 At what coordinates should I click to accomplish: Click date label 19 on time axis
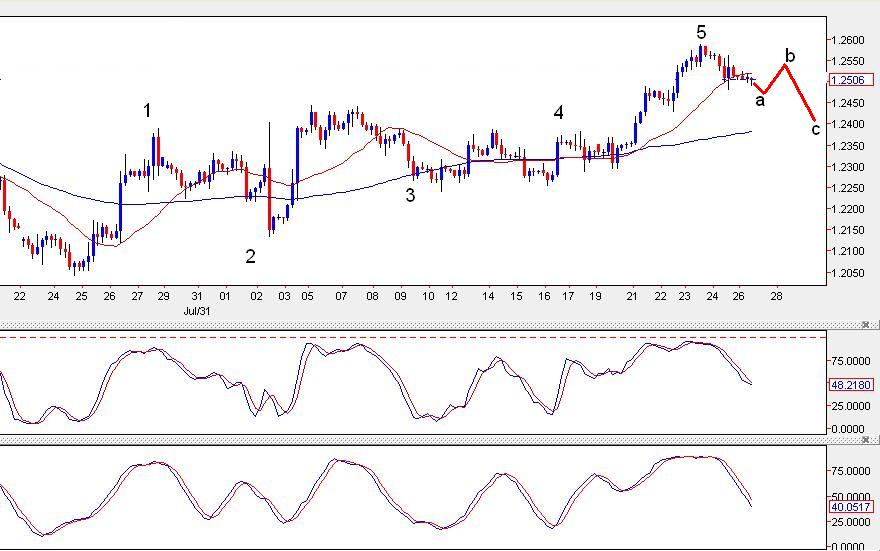[x=595, y=296]
